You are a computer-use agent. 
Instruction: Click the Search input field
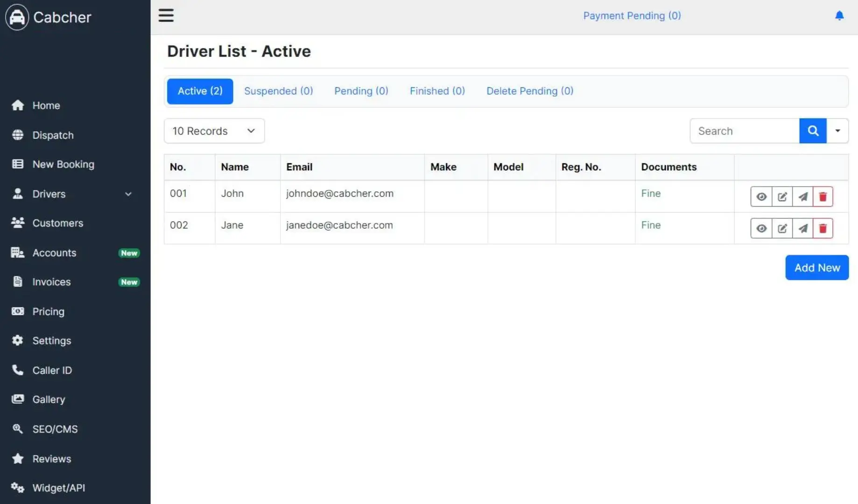point(745,131)
